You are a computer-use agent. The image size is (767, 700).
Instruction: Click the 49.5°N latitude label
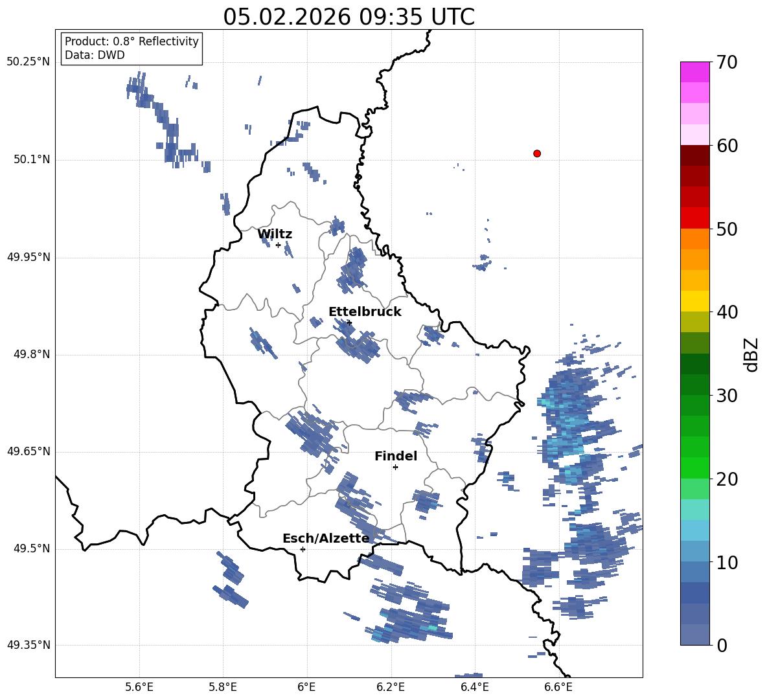[x=32, y=548]
